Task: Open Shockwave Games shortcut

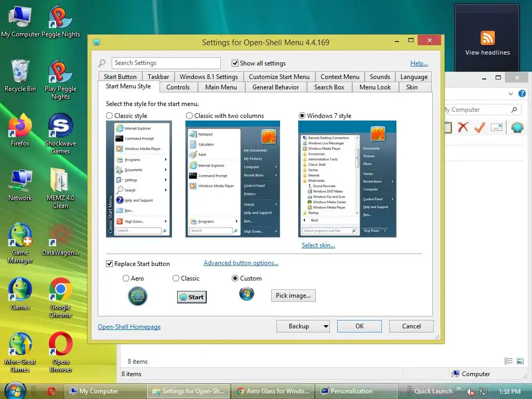Action: pos(60,134)
